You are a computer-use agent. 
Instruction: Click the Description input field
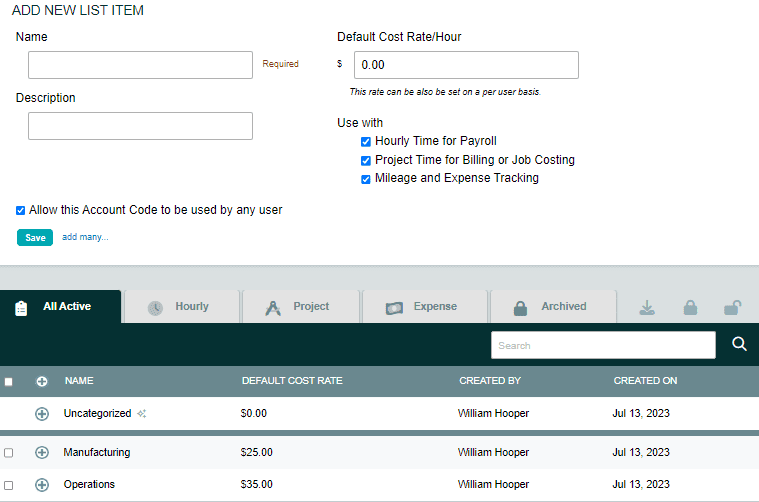140,126
